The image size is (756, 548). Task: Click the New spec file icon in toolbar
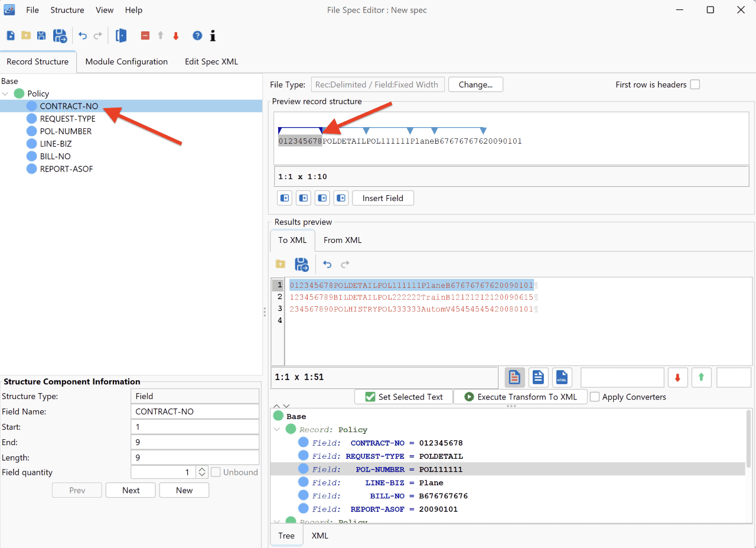pyautogui.click(x=11, y=36)
